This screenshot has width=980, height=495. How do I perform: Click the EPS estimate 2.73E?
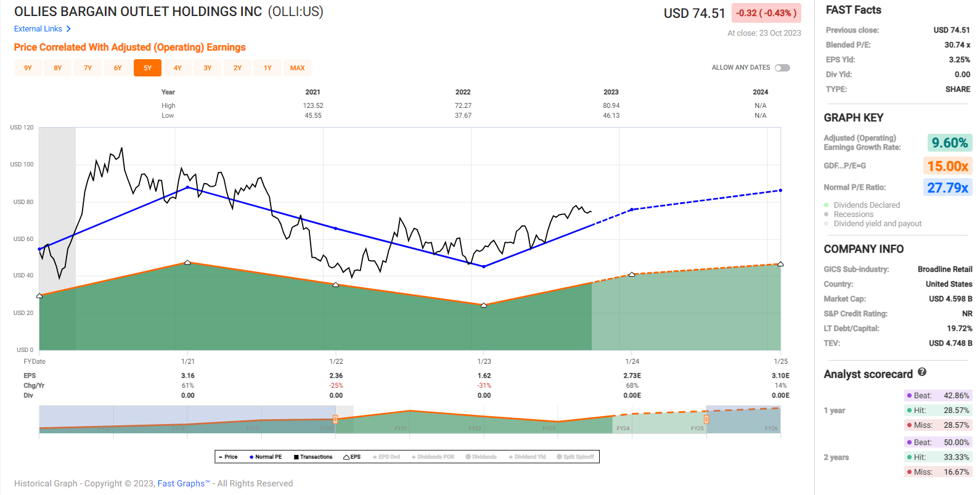click(x=632, y=375)
